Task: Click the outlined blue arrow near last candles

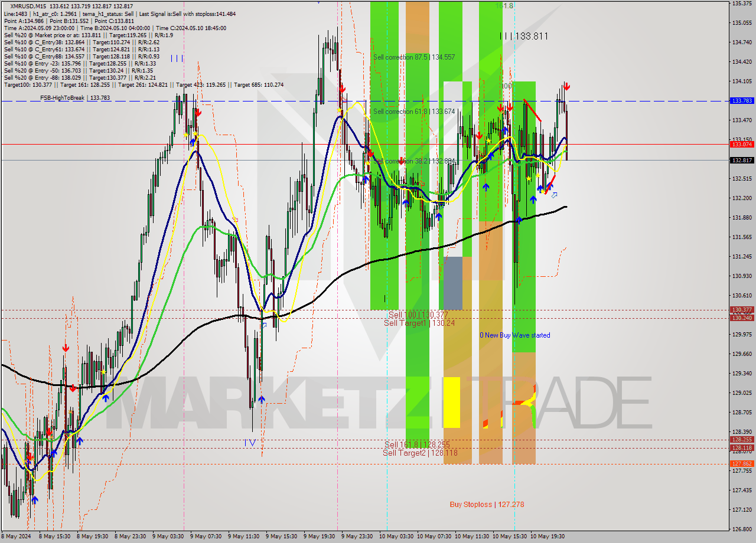Action: (x=554, y=195)
